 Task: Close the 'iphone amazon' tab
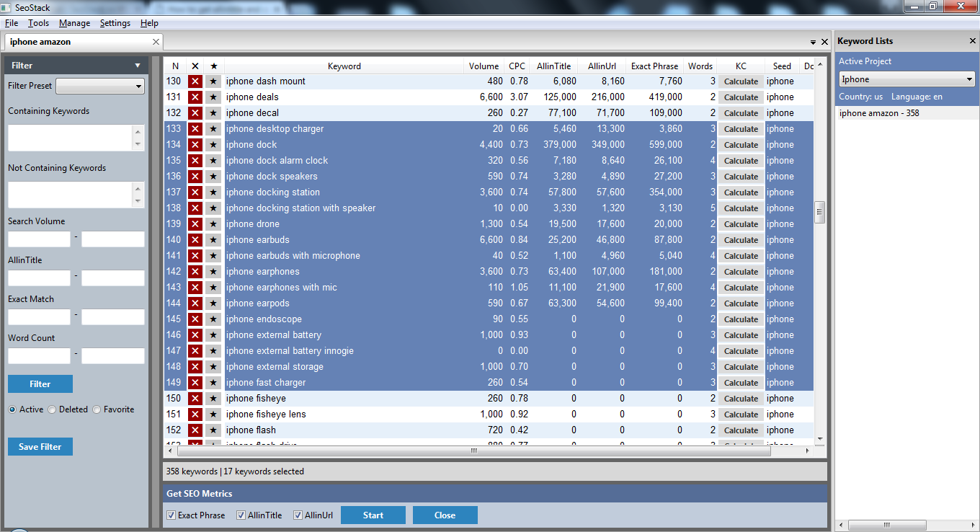pos(156,42)
